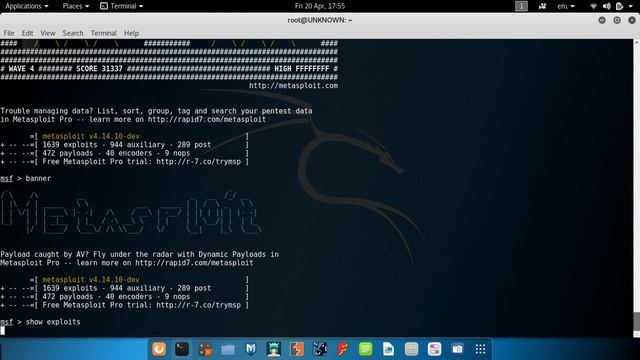Open the grey cabinet dock icon

(x=411, y=349)
